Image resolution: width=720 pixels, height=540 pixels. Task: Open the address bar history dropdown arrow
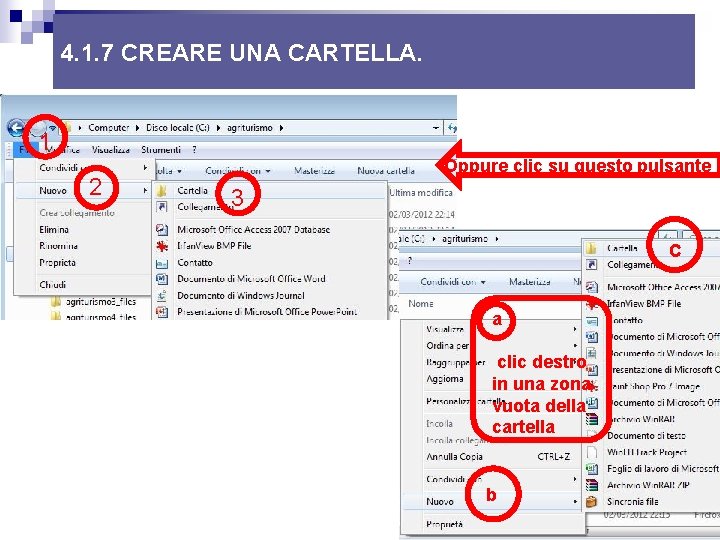[435, 128]
